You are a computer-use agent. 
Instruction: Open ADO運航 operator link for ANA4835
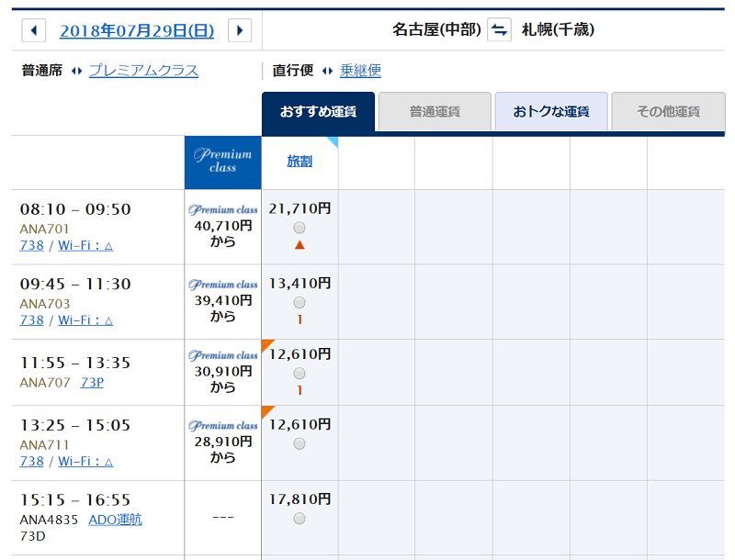pos(116,520)
